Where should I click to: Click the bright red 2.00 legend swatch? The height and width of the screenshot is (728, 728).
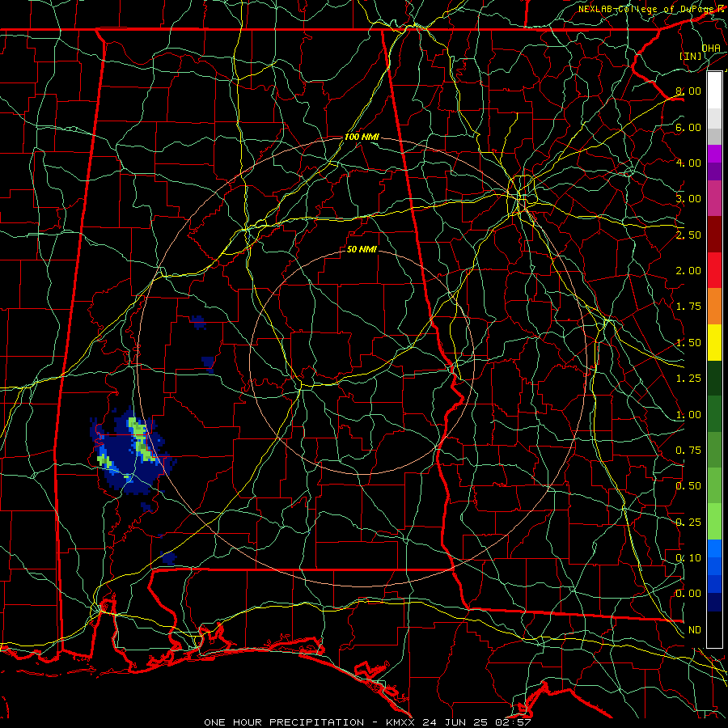pyautogui.click(x=714, y=270)
